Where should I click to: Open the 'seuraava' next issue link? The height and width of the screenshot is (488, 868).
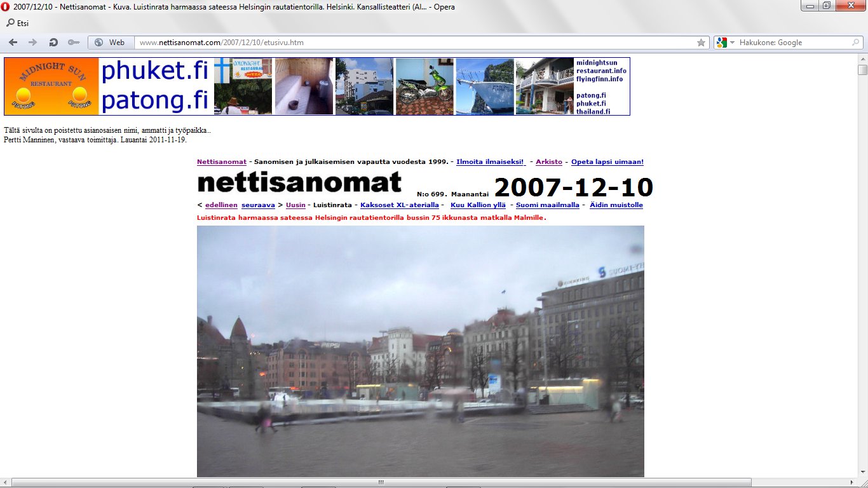[258, 205]
